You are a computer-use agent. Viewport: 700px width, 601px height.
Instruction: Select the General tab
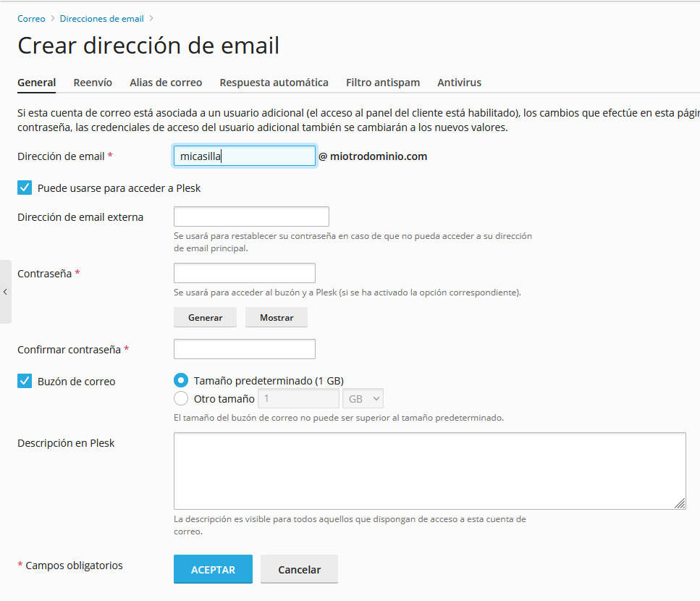pos(36,83)
